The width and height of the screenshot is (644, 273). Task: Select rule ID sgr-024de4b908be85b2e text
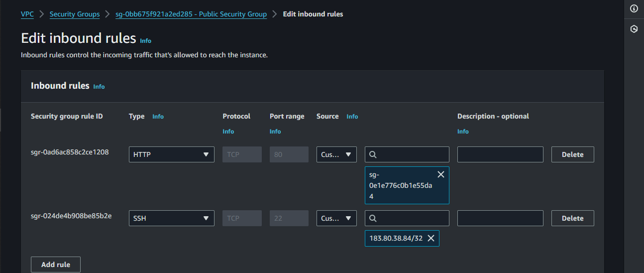[x=71, y=215]
